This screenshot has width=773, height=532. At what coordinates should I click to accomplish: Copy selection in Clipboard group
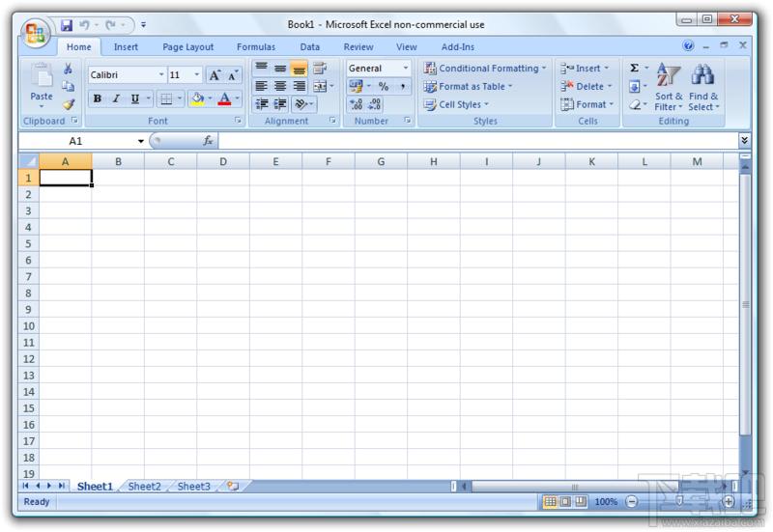point(68,86)
